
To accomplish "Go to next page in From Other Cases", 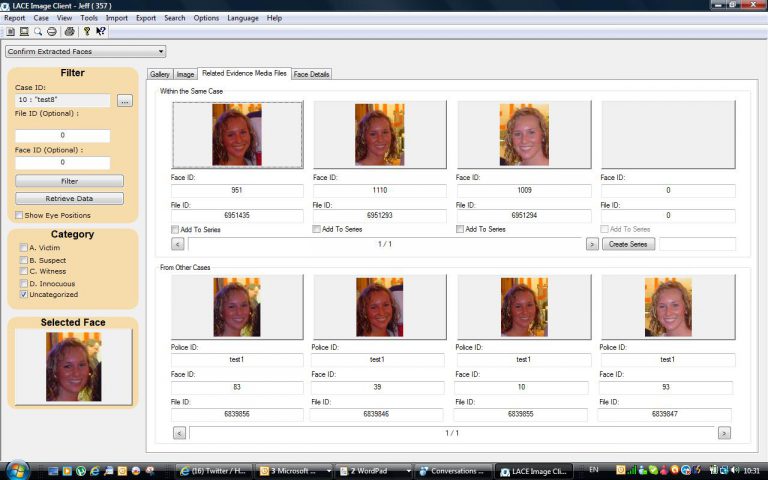I will [724, 433].
